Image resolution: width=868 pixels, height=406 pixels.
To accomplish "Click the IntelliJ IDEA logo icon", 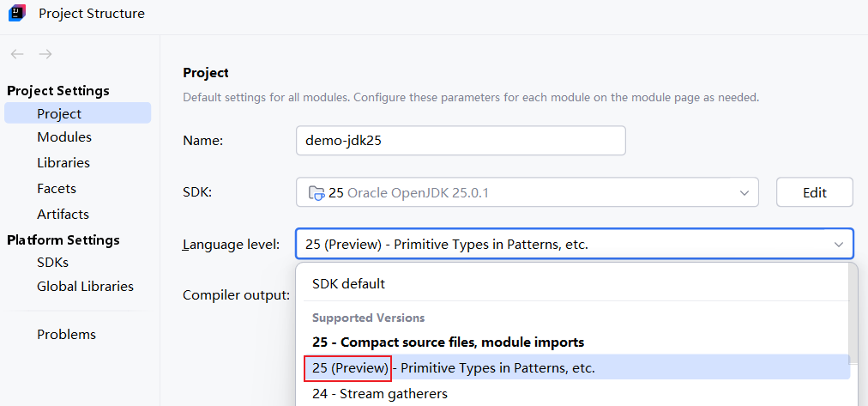I will pyautogui.click(x=17, y=14).
